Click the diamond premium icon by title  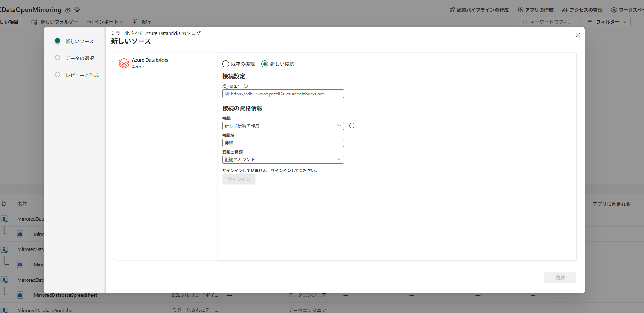77,10
